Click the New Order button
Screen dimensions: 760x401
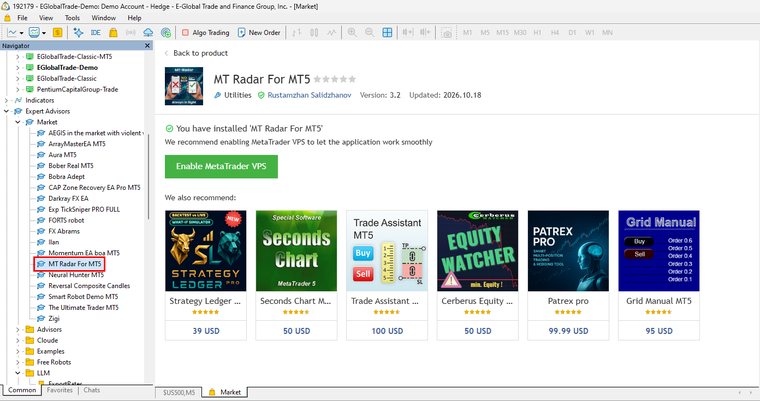tap(259, 32)
